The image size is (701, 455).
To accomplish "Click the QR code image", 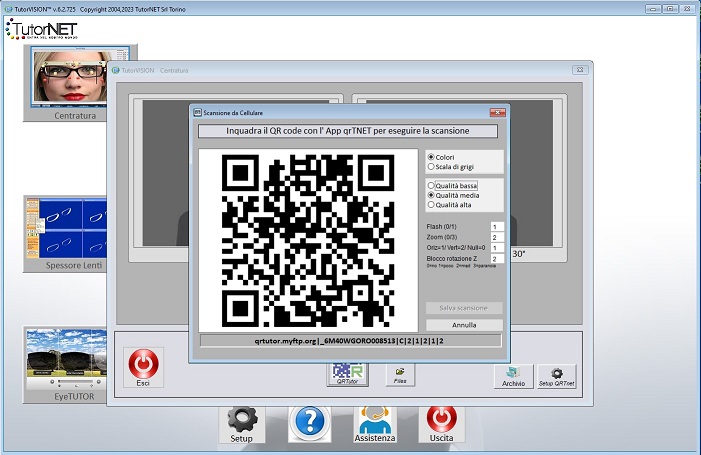I will click(x=308, y=240).
